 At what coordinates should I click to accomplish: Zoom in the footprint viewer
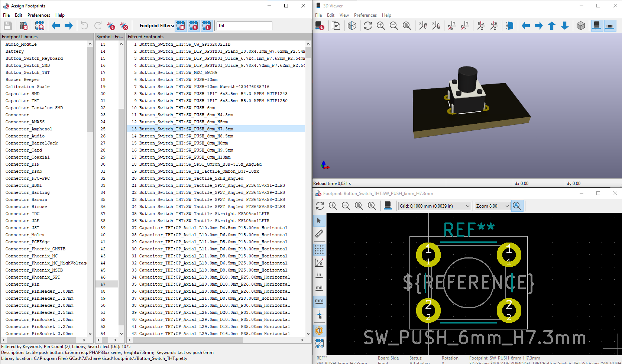click(x=333, y=206)
